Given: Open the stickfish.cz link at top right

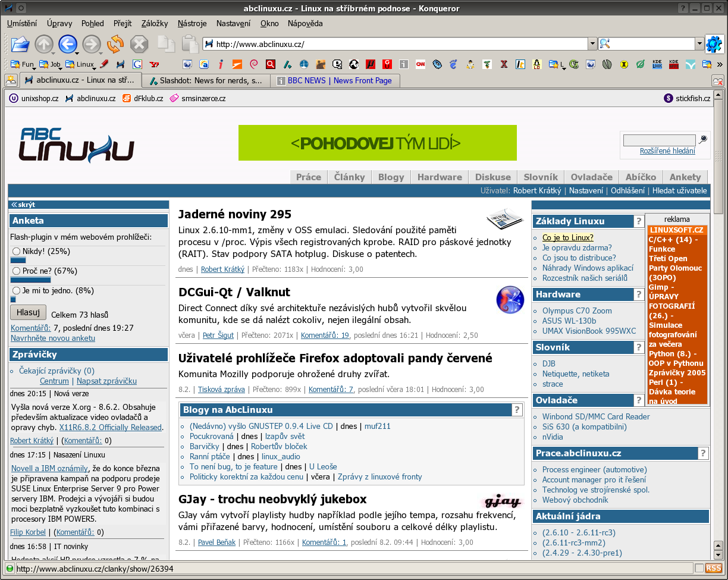Looking at the screenshot, I should [x=687, y=98].
